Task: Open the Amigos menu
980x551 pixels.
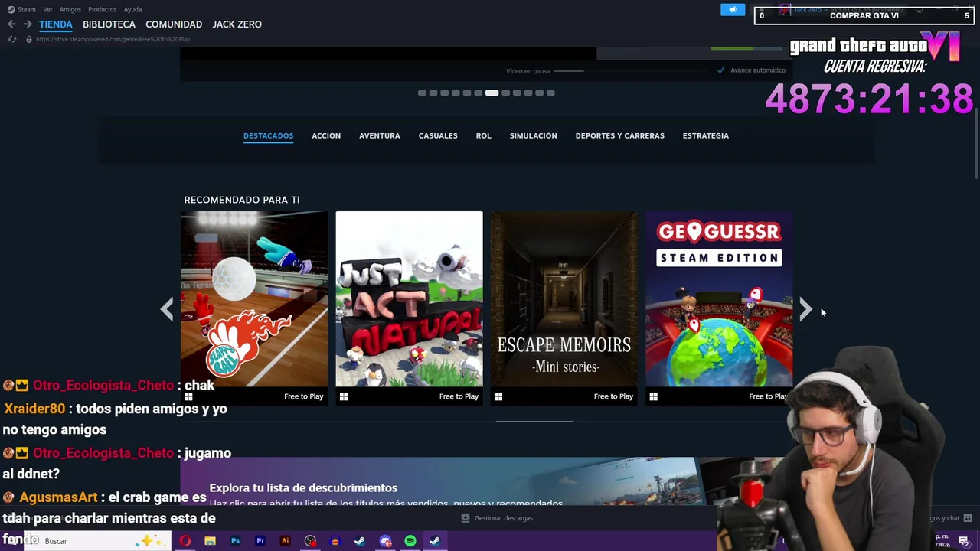Action: tap(70, 9)
